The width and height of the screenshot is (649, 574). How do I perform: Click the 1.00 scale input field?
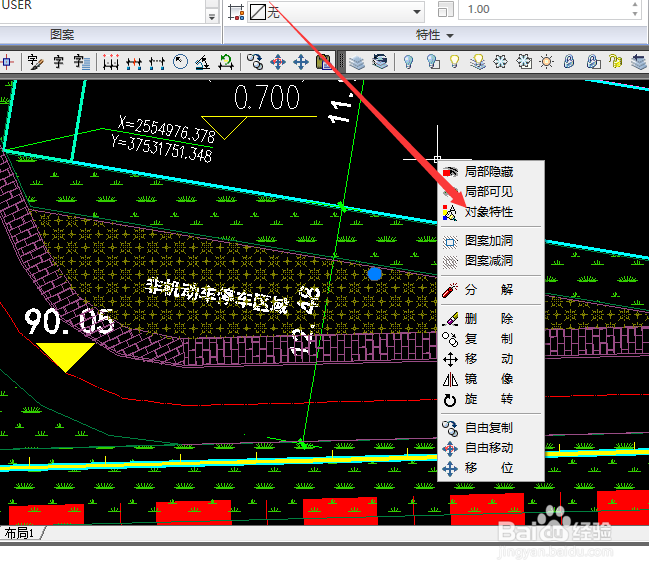[547, 9]
